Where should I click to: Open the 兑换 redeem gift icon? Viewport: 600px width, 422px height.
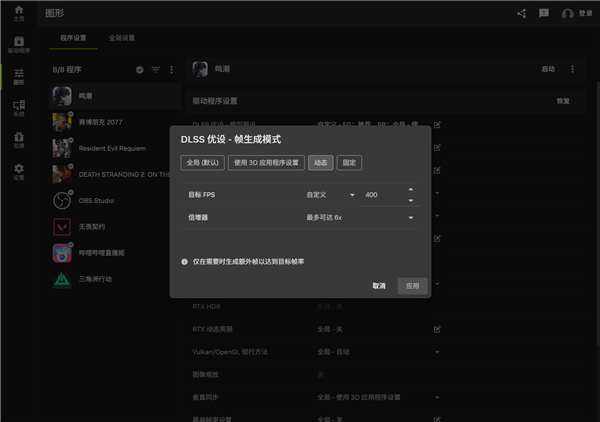(18, 140)
